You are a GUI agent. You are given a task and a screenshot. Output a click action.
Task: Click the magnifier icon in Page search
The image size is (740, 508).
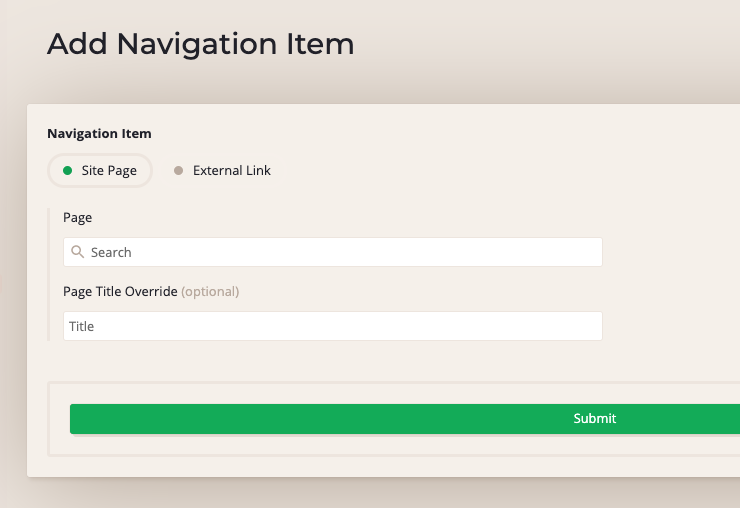77,252
